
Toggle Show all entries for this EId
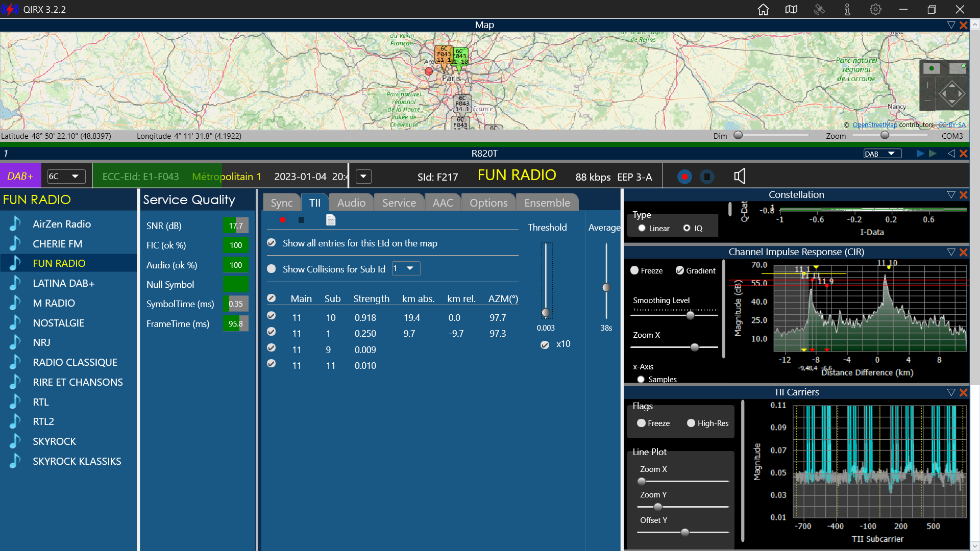coord(272,243)
